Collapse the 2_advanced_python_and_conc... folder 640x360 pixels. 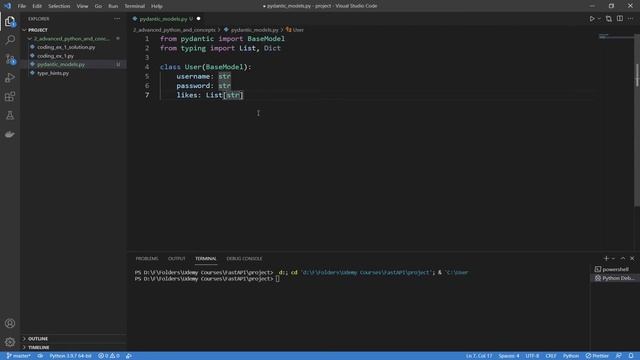click(x=72, y=39)
